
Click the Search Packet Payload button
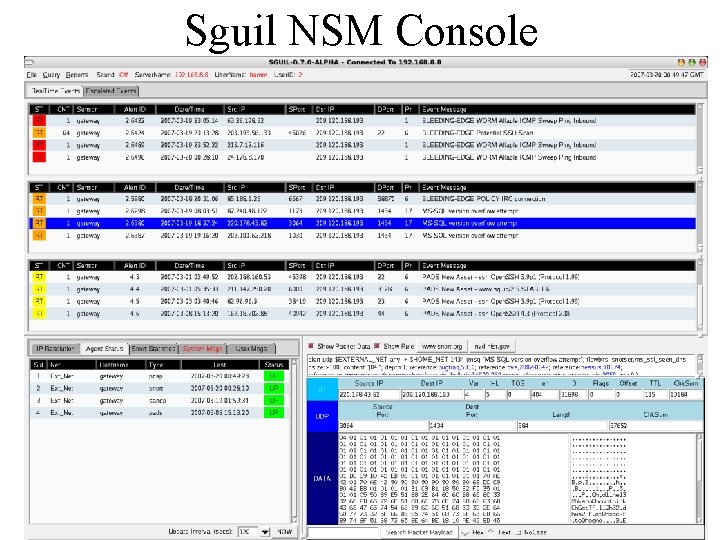click(x=419, y=532)
